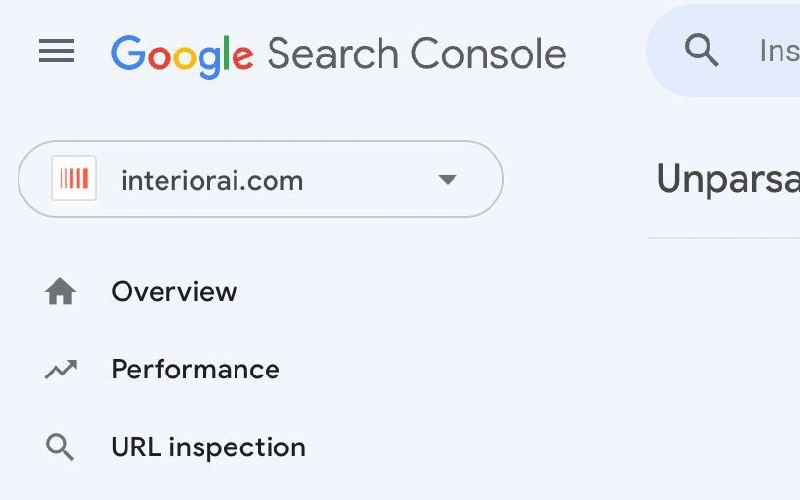Select URL inspection in the sidebar
800x500 pixels.
(x=208, y=447)
